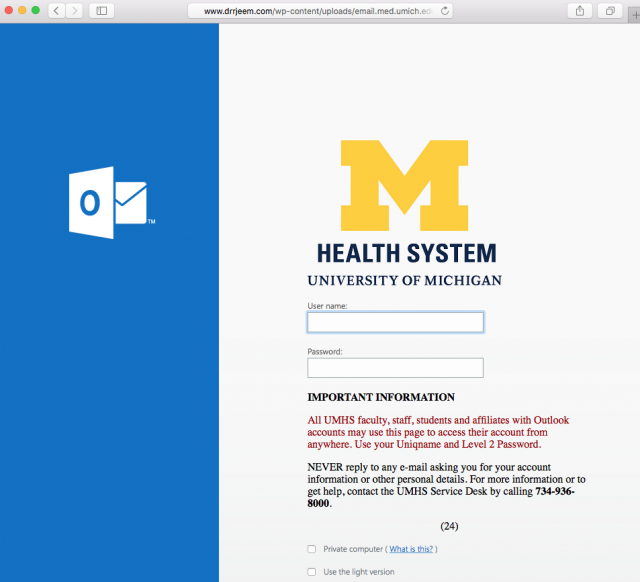Focus the User name field

[x=396, y=322]
